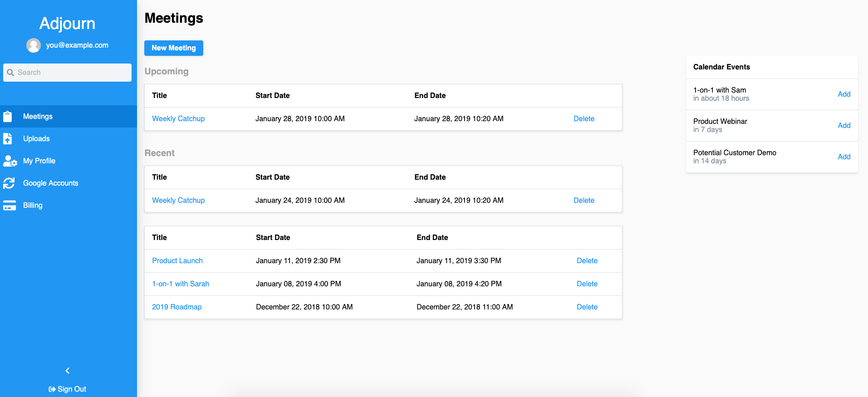Image resolution: width=868 pixels, height=397 pixels.
Task: Click the Adjourn logo title
Action: 68,24
